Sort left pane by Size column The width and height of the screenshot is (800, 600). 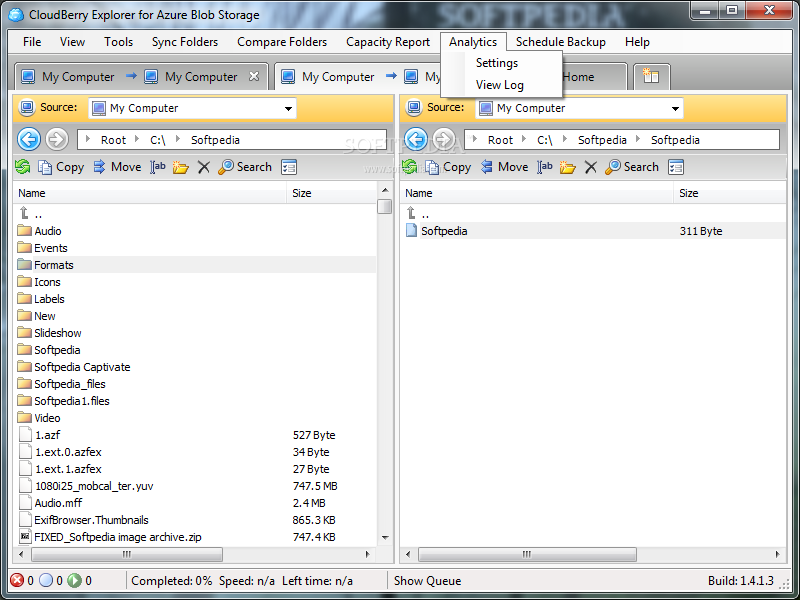pos(332,193)
